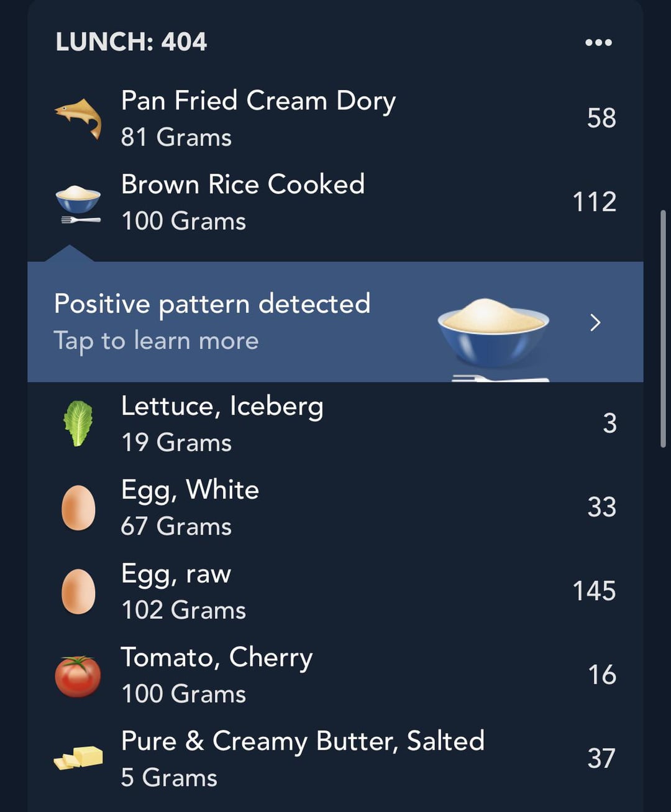Select the LUNCH: 404 header

pyautogui.click(x=131, y=42)
